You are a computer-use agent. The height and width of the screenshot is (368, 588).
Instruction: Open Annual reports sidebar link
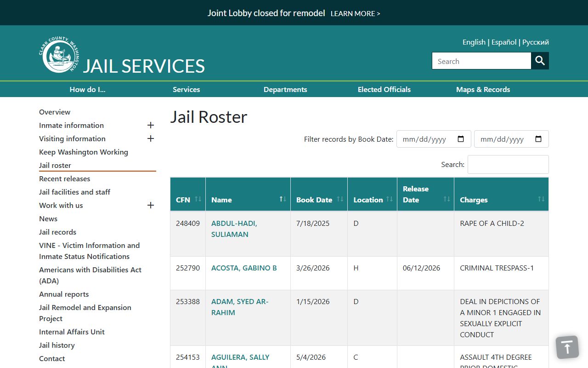click(64, 294)
